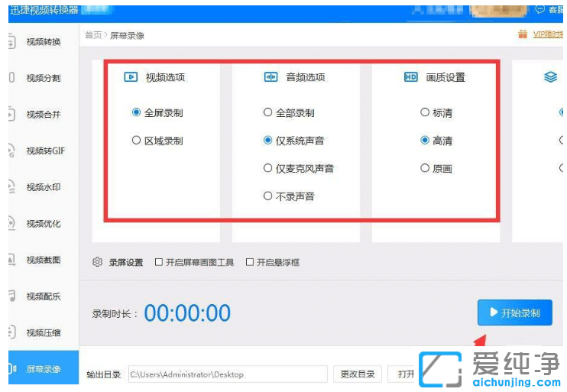Select 全部录制 audio option
Viewport: 567px width, 392px height.
tap(289, 112)
